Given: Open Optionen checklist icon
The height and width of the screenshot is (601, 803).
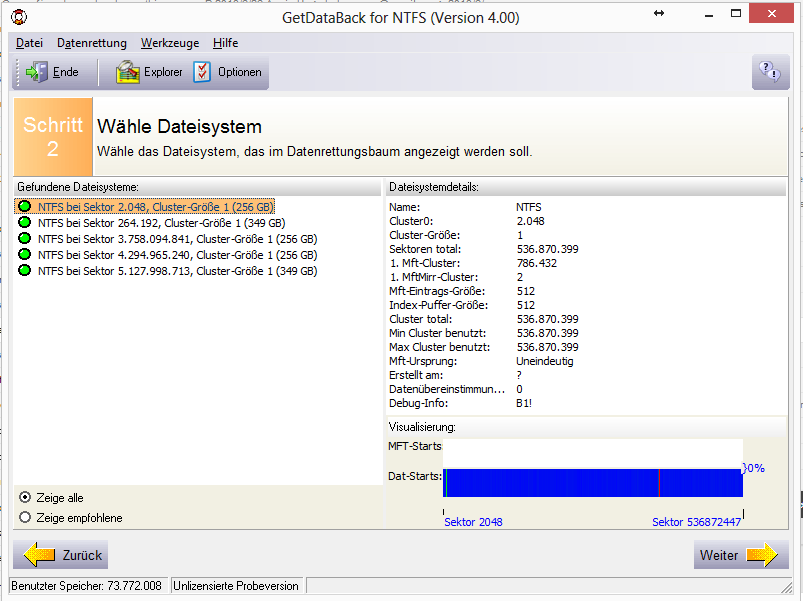Looking at the screenshot, I should click(x=202, y=72).
